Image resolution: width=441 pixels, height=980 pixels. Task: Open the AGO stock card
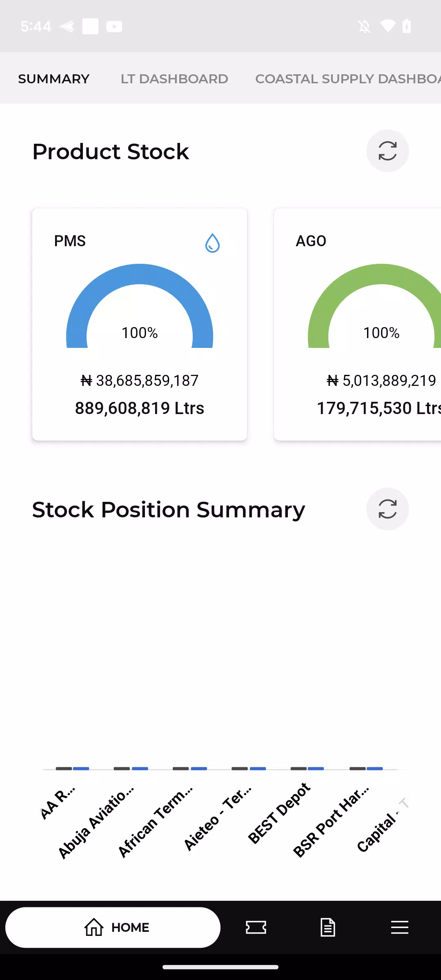(358, 324)
